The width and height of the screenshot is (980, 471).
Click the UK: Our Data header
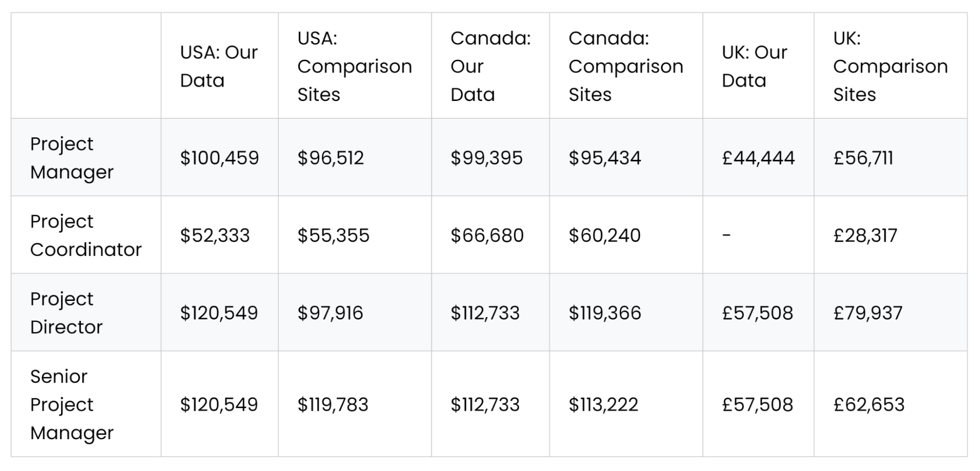[754, 66]
